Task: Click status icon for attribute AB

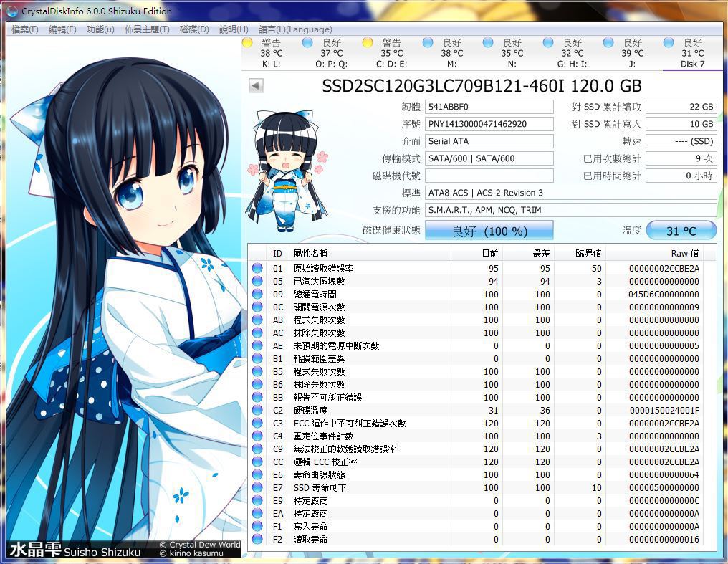Action: (x=257, y=320)
